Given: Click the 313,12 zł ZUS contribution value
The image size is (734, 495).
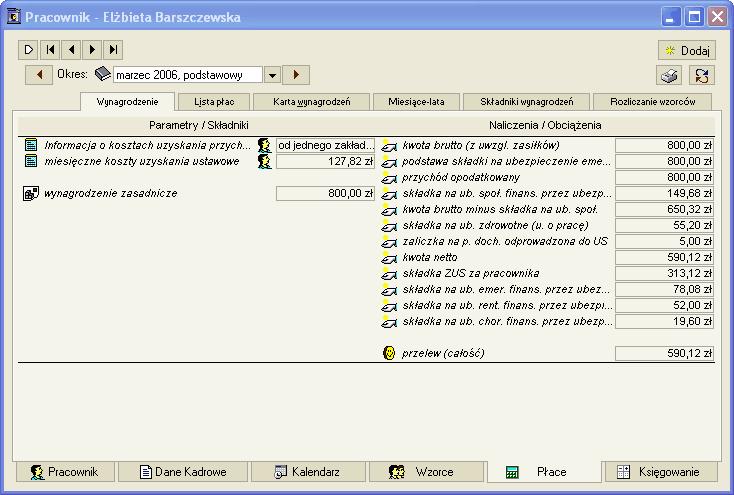Looking at the screenshot, I should click(x=664, y=273).
